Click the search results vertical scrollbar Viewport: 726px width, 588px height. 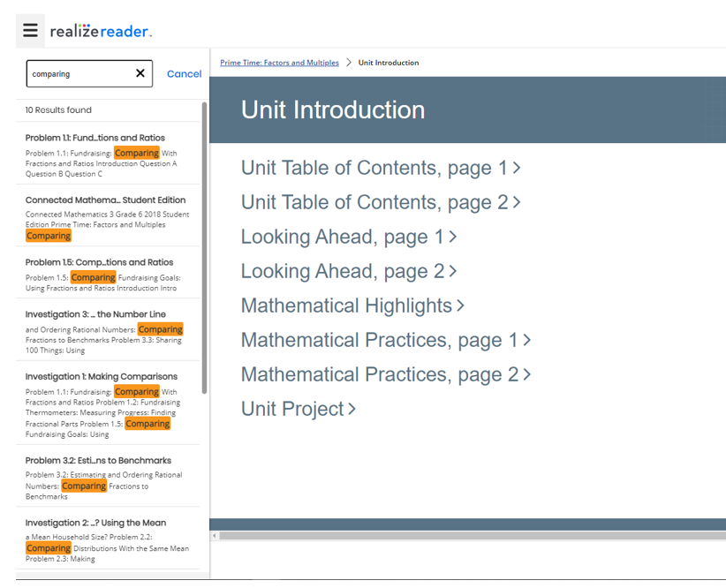tap(205, 247)
